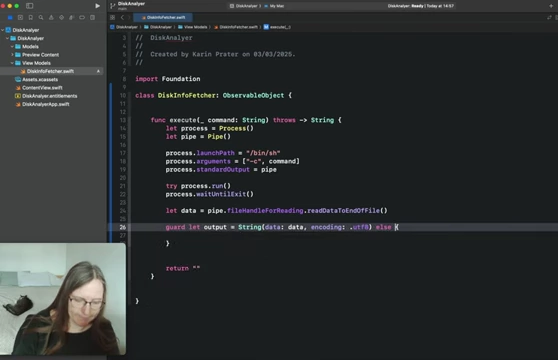Click the source control branch icon
The image size is (558, 360).
[x=112, y=6]
